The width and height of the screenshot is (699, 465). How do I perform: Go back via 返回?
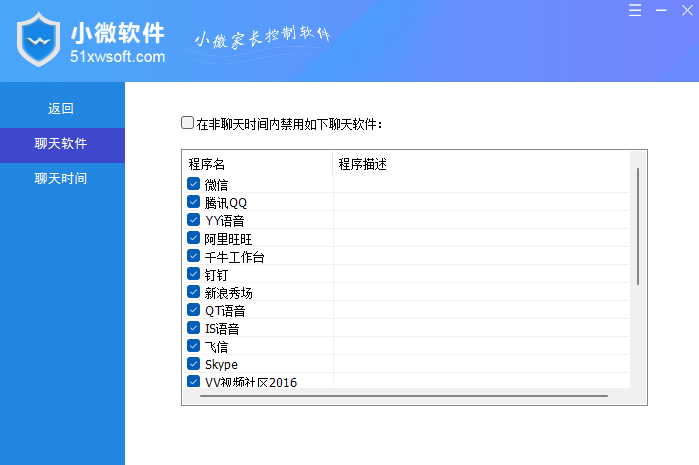pos(61,108)
